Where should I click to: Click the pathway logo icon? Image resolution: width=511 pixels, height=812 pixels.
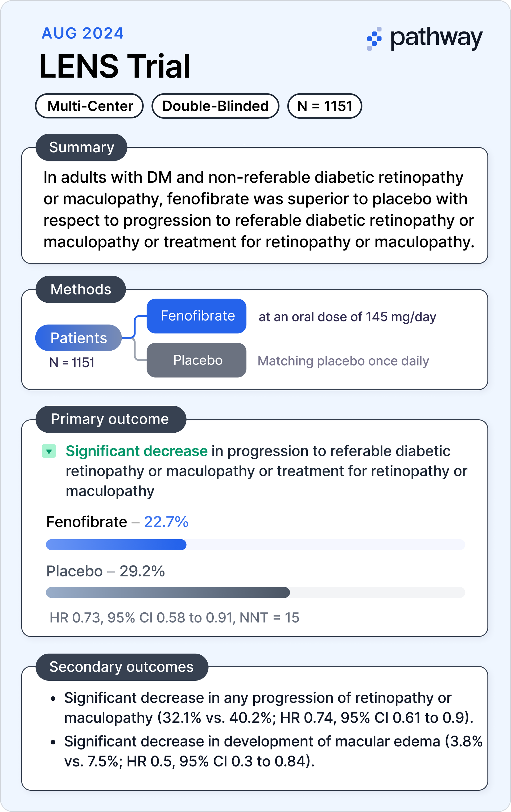click(x=374, y=39)
